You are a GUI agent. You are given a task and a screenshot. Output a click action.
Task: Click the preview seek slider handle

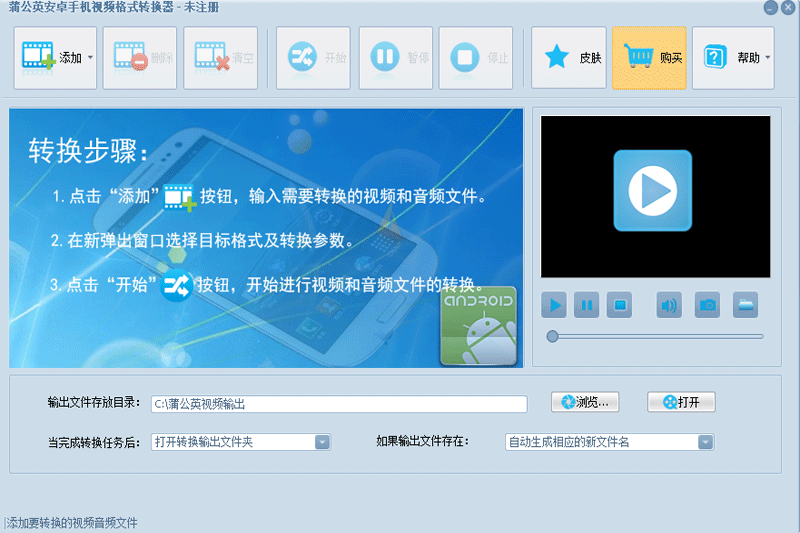(552, 337)
